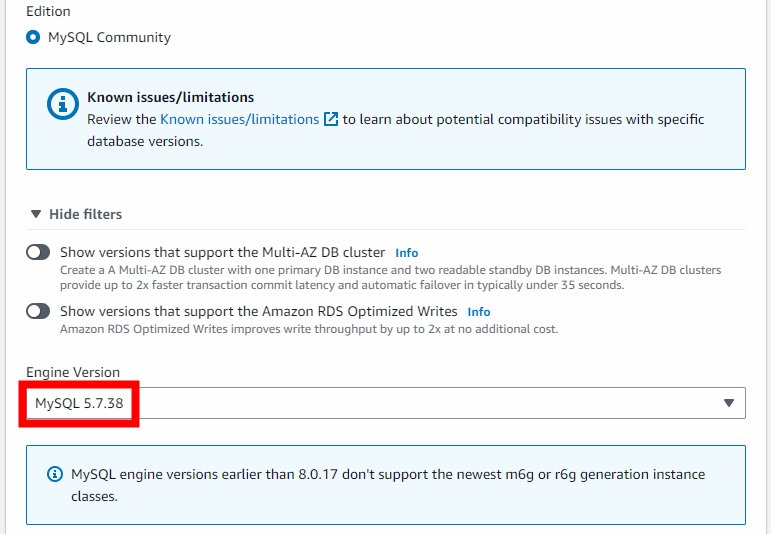Enable the Multi-AZ DB cluster versions toggle

pos(38,253)
